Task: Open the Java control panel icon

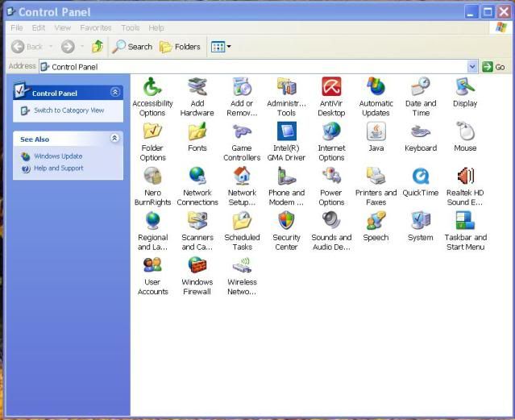Action: coord(376,132)
